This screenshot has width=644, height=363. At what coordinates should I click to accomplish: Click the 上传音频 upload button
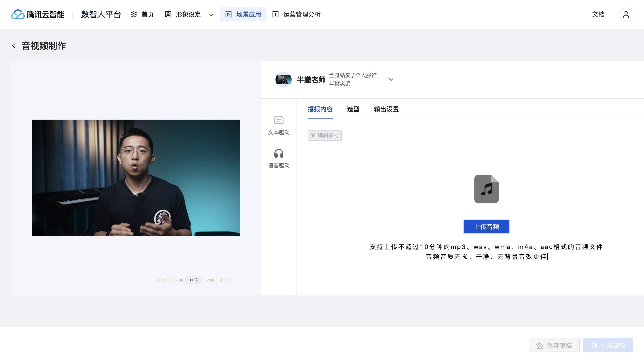click(486, 227)
